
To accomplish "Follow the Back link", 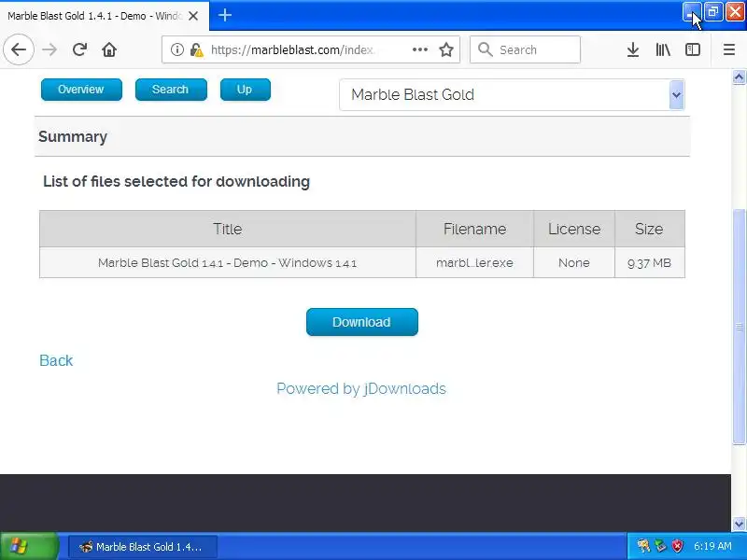I will pyautogui.click(x=56, y=360).
